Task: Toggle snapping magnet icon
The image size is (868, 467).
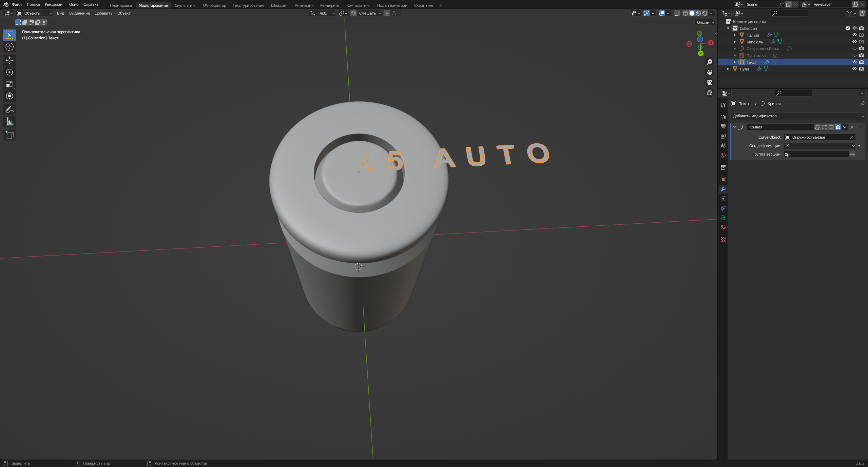Action: (353, 13)
